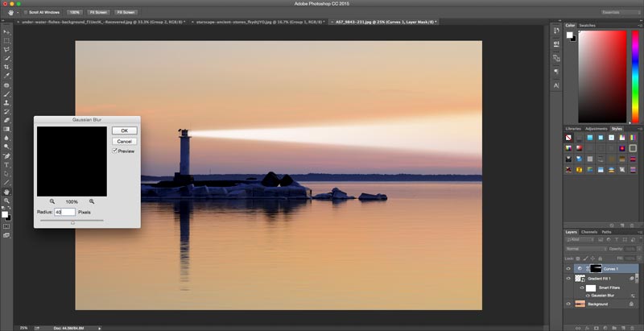
Task: Open the layer blend mode dropdown
Action: [586, 249]
